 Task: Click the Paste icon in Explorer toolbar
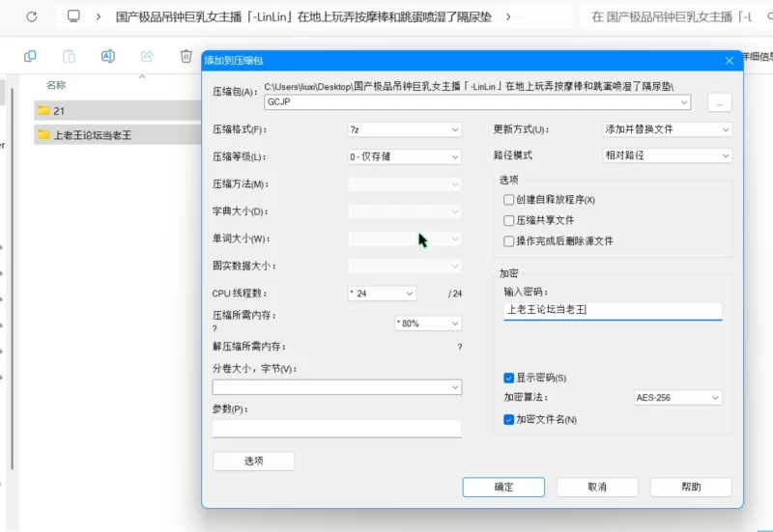point(69,56)
